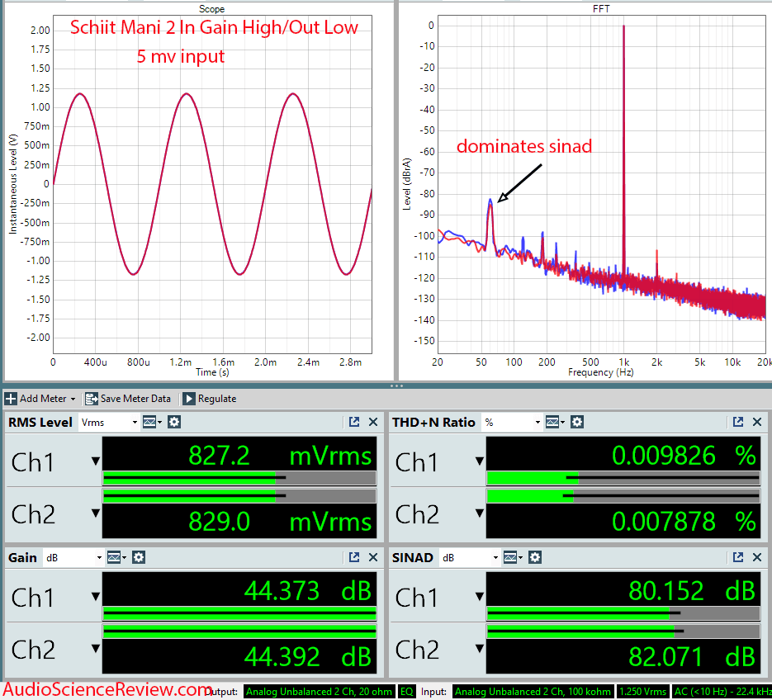Open SINAD meter display-mode icon
Screen dimensions: 772x700
[513, 558]
